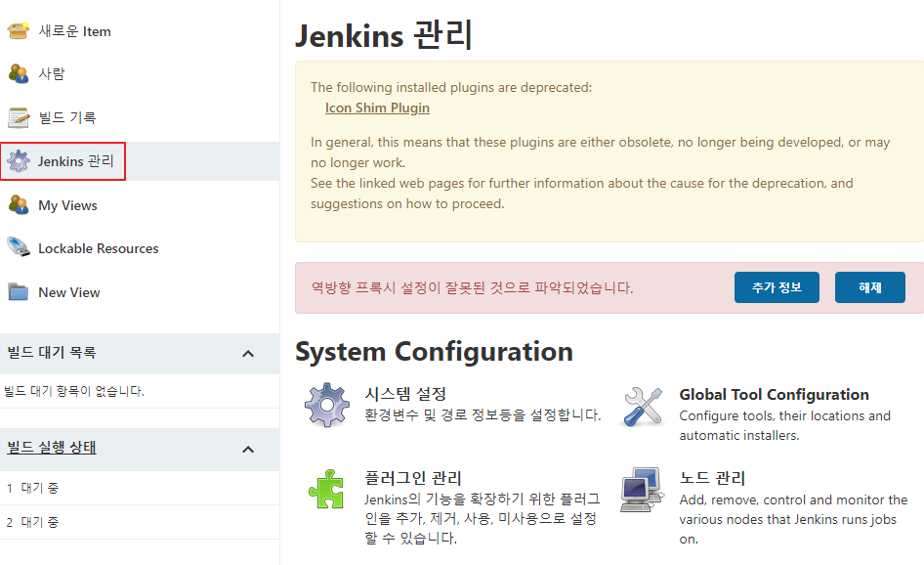This screenshot has height=565, width=924.
Task: Open the 빌드 실행 상태 link
Action: (51, 448)
